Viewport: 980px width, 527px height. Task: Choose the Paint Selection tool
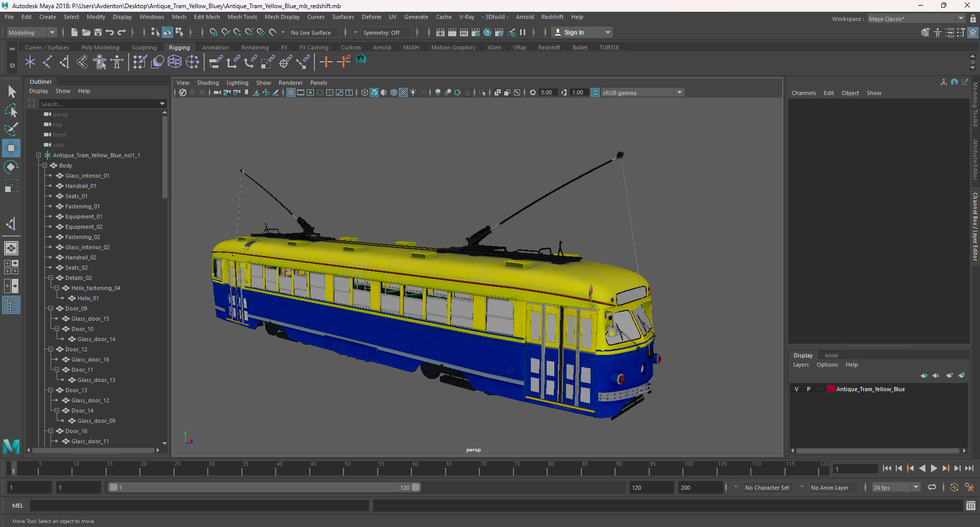[x=11, y=129]
